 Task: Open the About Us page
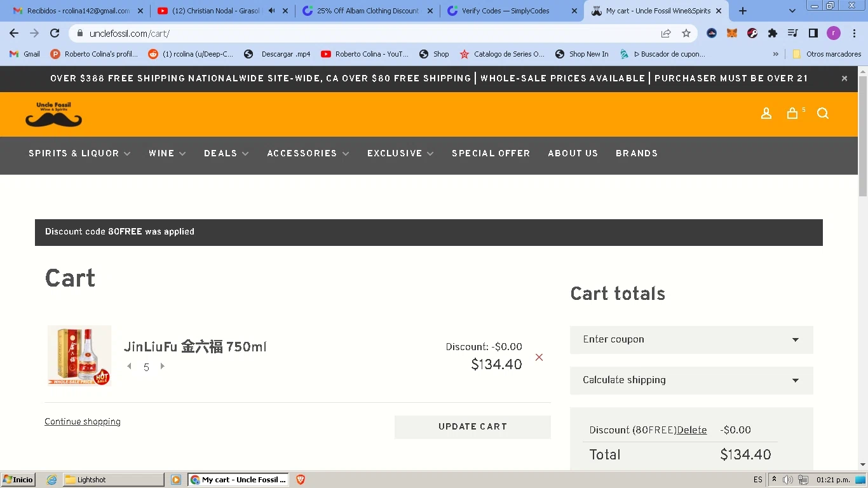point(573,153)
